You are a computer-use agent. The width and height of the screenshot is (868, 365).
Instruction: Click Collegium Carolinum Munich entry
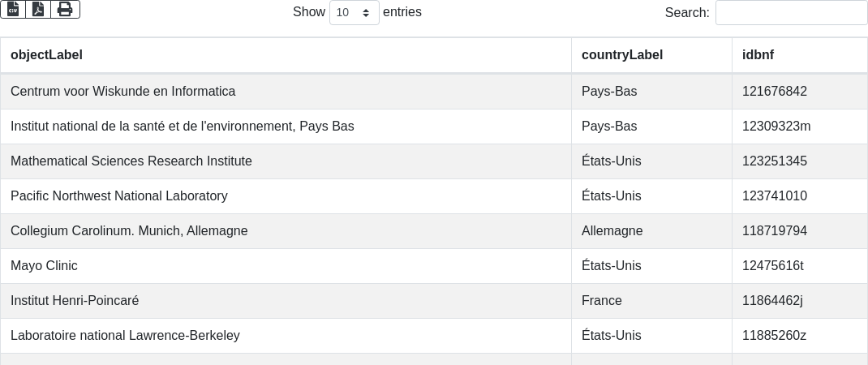129,231
